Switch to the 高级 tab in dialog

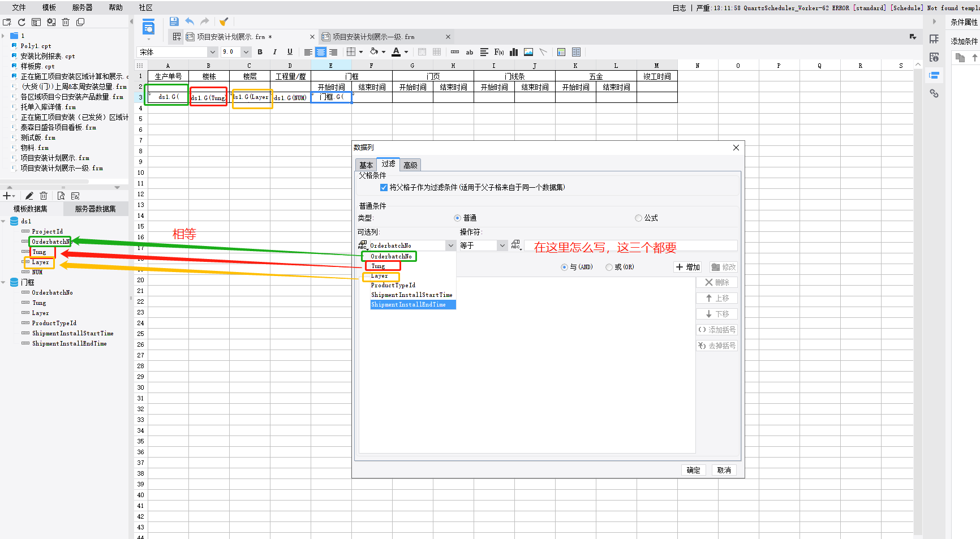[x=410, y=165]
